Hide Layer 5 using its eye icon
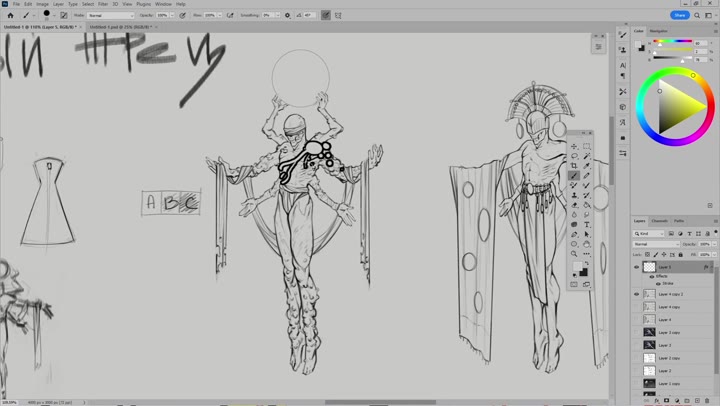Screen dimensions: 720x406 [x=636, y=267]
